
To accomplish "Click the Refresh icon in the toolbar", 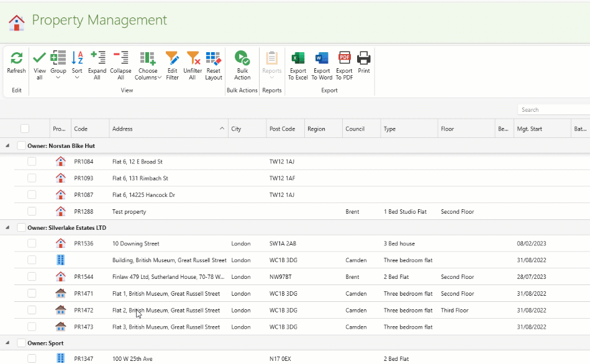I will [16, 58].
